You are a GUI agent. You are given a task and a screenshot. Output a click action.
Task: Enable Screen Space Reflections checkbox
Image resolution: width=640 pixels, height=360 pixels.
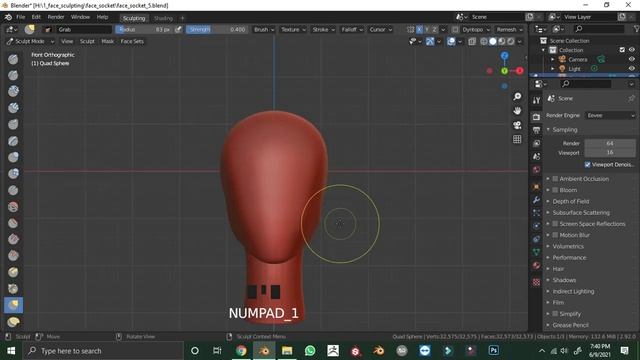click(x=555, y=224)
